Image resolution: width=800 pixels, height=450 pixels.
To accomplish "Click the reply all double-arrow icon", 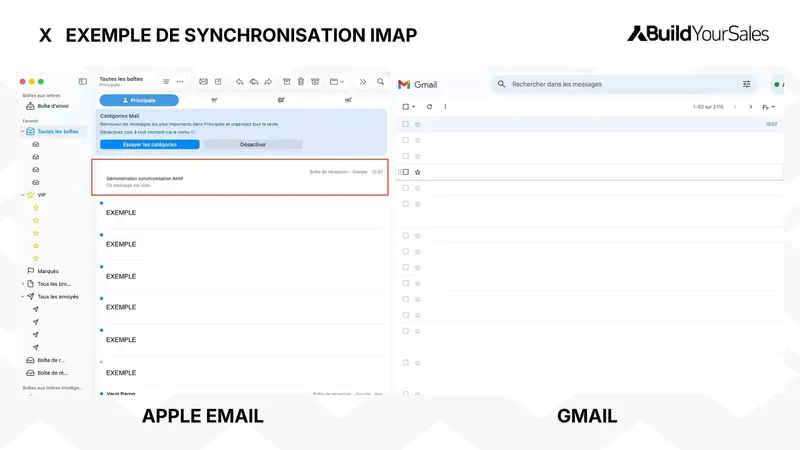I will [254, 82].
